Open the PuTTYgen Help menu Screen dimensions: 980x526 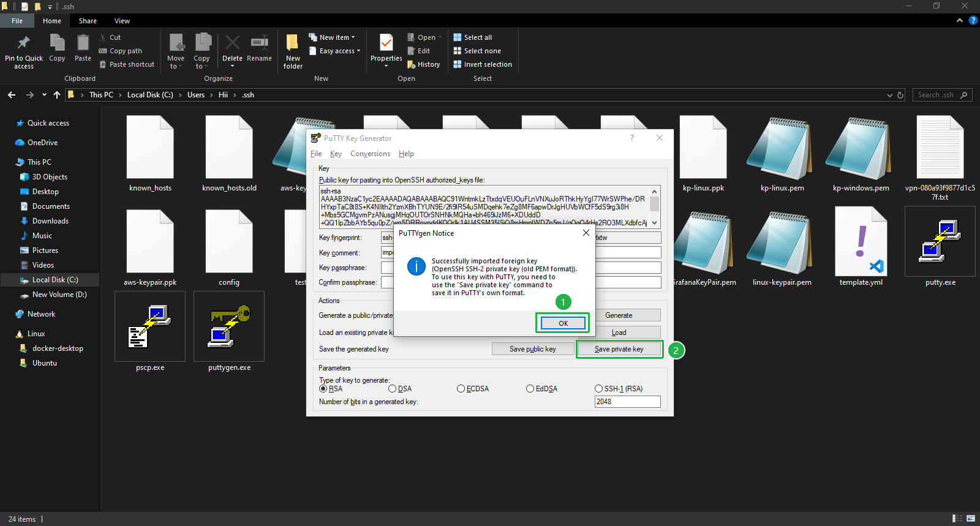(406, 154)
